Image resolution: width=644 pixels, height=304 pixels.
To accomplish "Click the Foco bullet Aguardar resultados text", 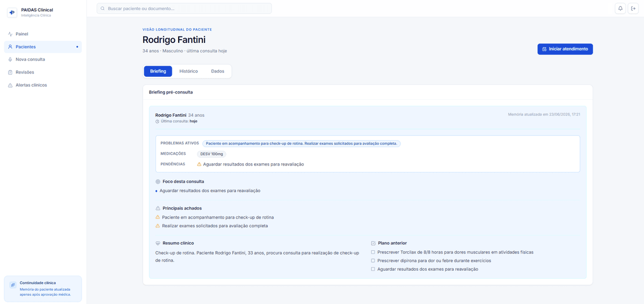I will [x=210, y=191].
